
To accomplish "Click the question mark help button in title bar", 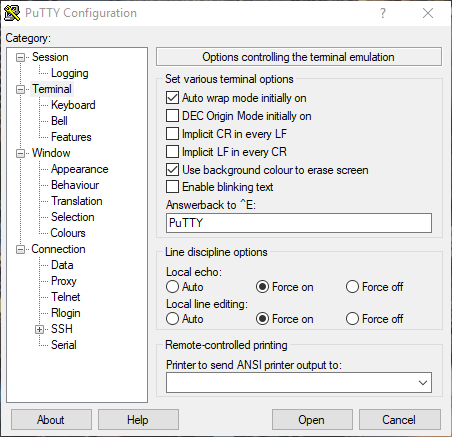I will point(383,13).
